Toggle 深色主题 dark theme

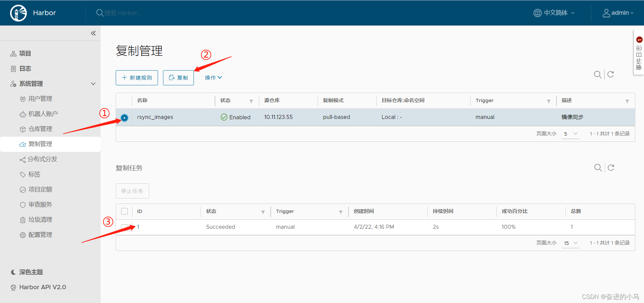(x=27, y=272)
